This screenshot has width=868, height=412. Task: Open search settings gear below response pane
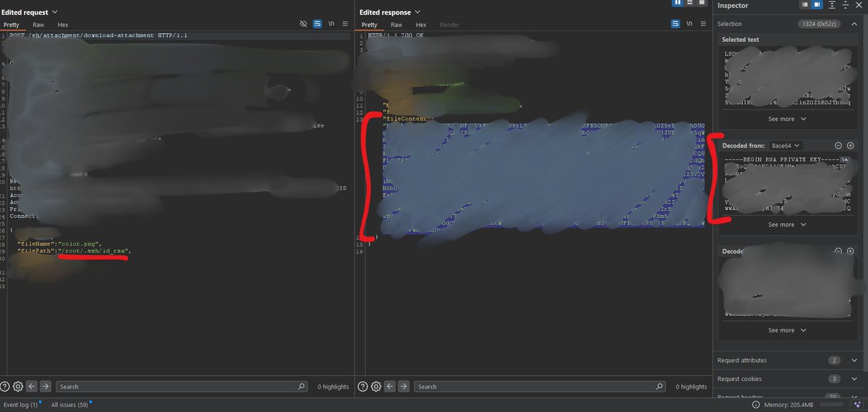click(377, 387)
